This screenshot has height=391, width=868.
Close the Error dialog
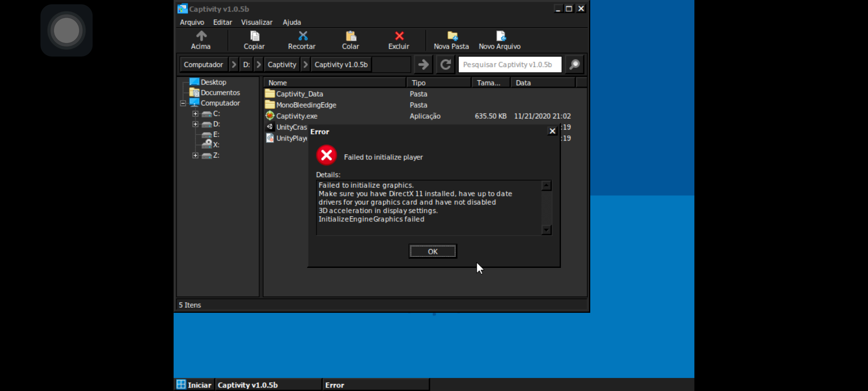point(552,131)
